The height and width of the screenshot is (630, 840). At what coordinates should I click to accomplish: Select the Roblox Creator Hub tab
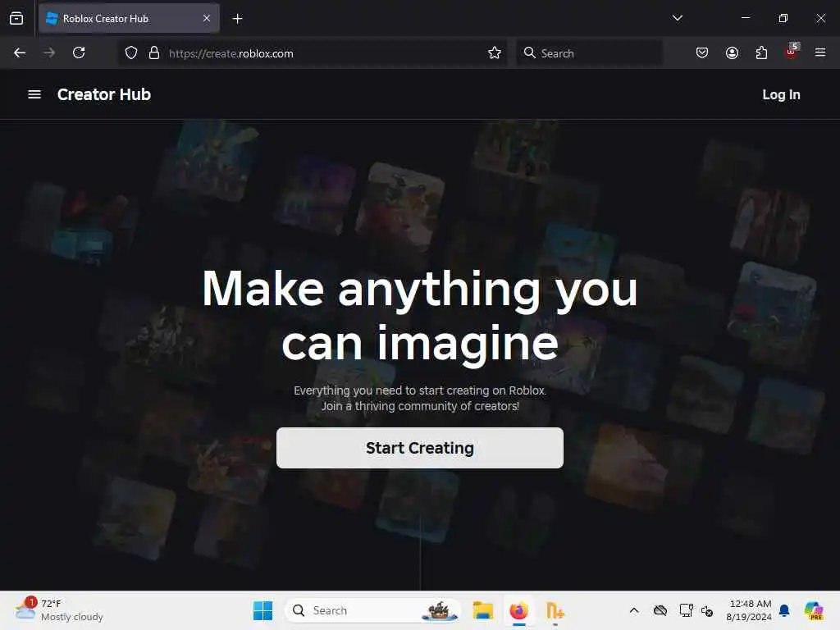tap(129, 19)
